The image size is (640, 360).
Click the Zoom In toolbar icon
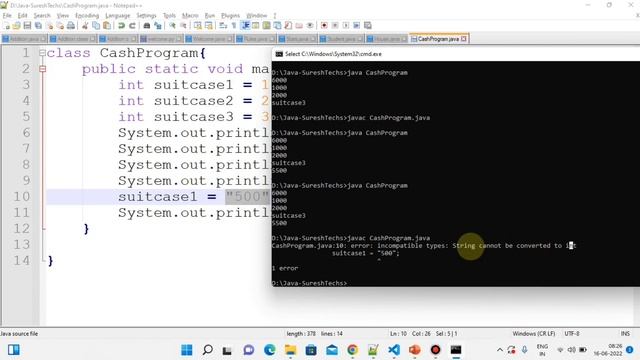(172, 25)
